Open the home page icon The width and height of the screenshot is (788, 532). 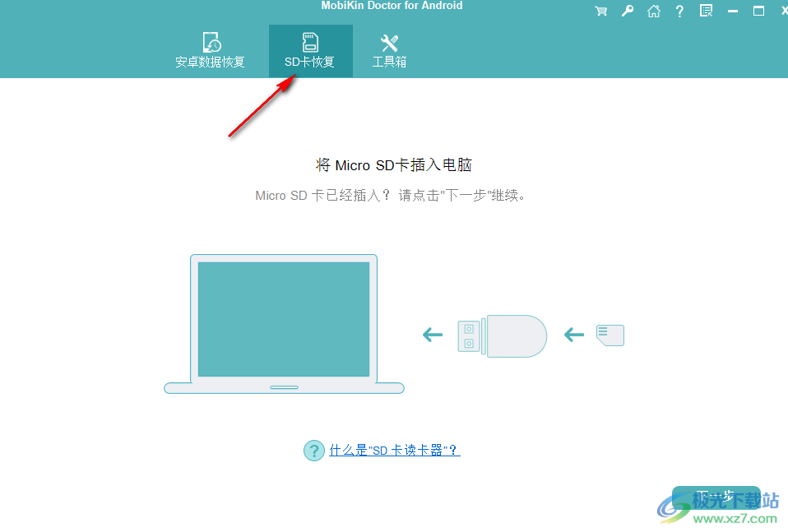click(x=653, y=12)
